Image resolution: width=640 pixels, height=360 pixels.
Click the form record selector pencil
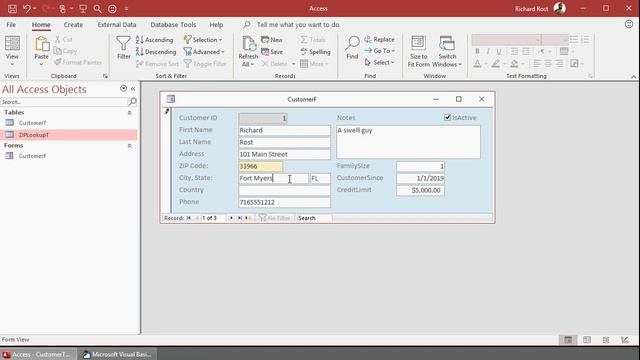(167, 111)
